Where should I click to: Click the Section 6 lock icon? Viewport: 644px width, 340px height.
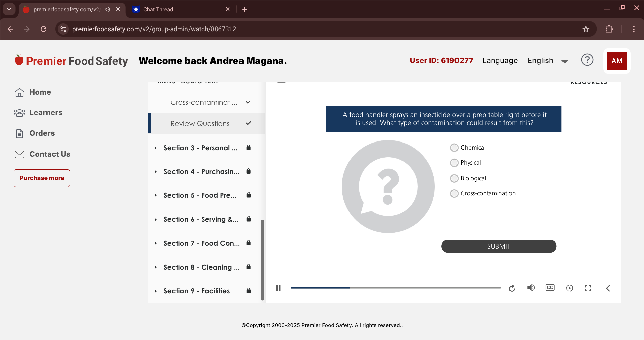[x=249, y=219]
